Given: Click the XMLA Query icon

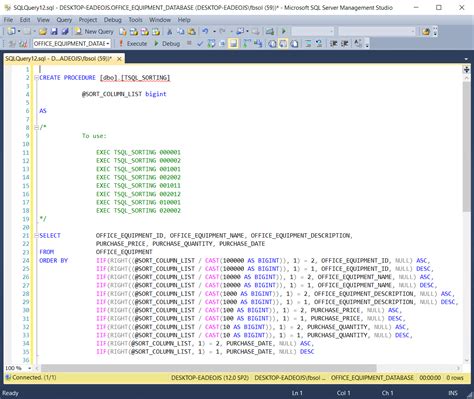Looking at the screenshot, I should pyautogui.click(x=156, y=32).
